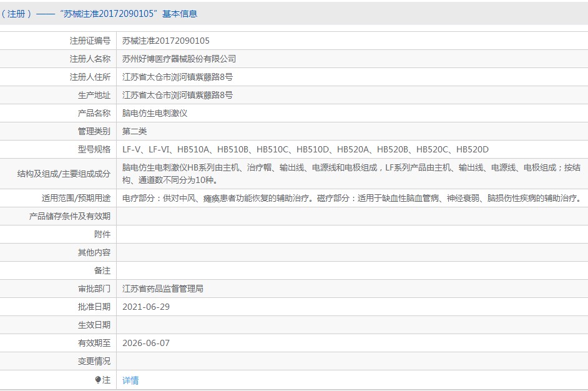The height and width of the screenshot is (391, 588).
Task: Click the address in the 注册人住所 row
Action: pos(177,77)
